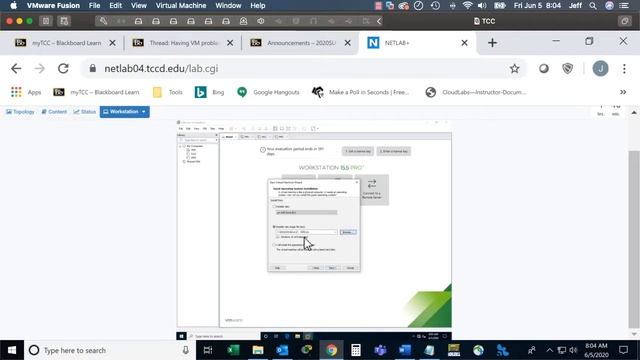Click the shield extension icon in Chrome
This screenshot has width=640, height=360.
click(567, 69)
